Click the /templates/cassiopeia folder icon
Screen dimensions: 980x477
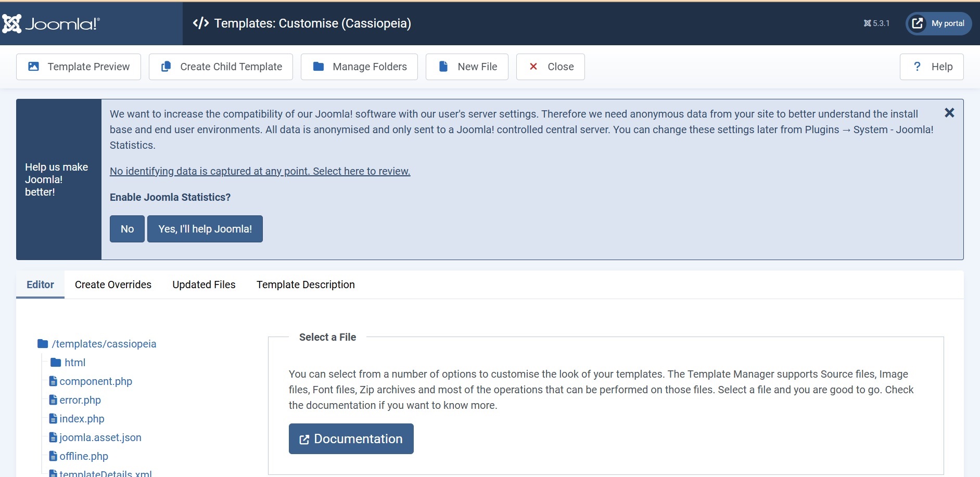pyautogui.click(x=43, y=344)
